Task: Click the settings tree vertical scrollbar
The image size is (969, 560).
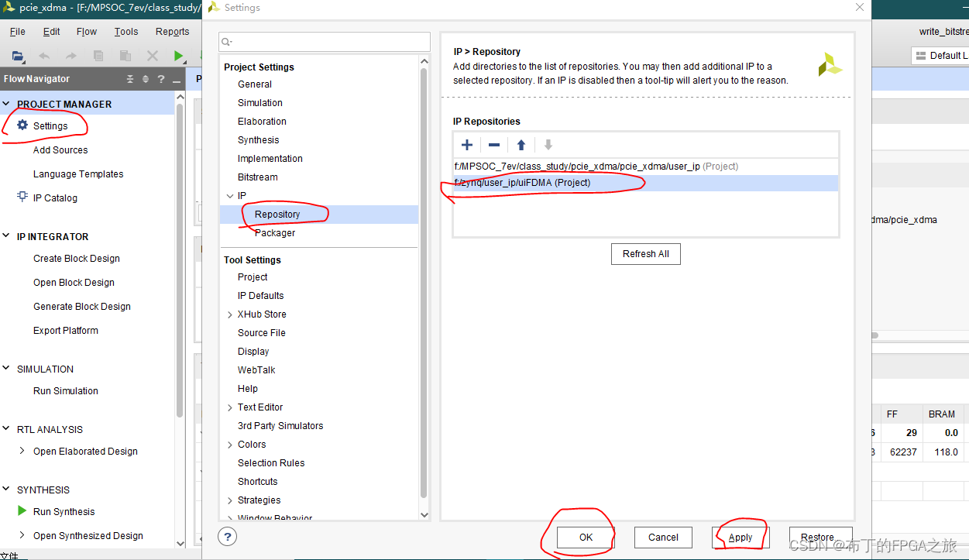Action: click(x=424, y=283)
